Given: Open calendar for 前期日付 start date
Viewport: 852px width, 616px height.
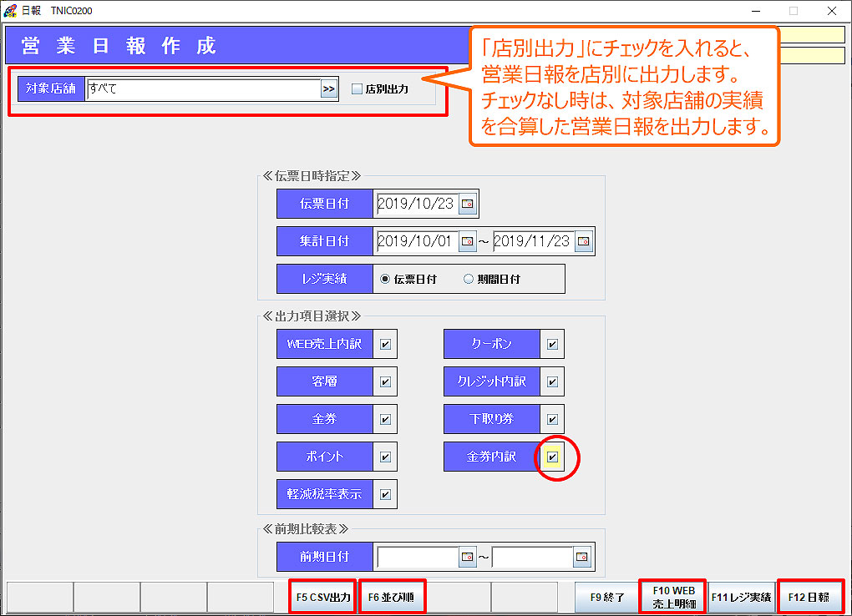Looking at the screenshot, I should pos(467,557).
